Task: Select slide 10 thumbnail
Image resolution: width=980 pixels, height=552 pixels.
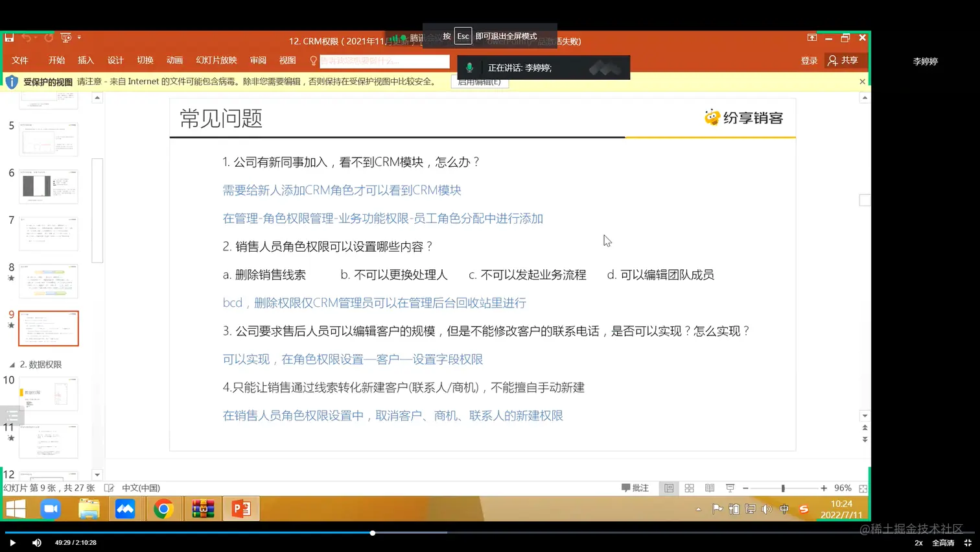Action: coord(49,394)
